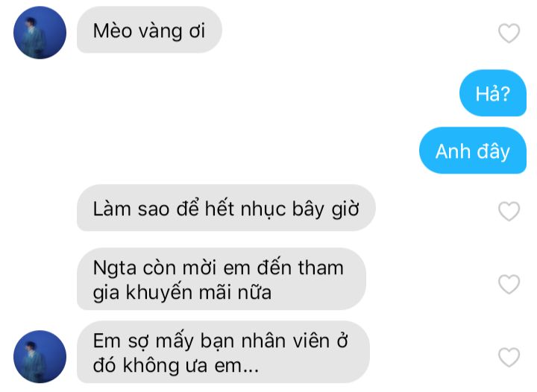Select the "Mèo vàng ơi" message bubble
Image resolution: width=537 pixels, height=392 pixels.
click(x=149, y=30)
